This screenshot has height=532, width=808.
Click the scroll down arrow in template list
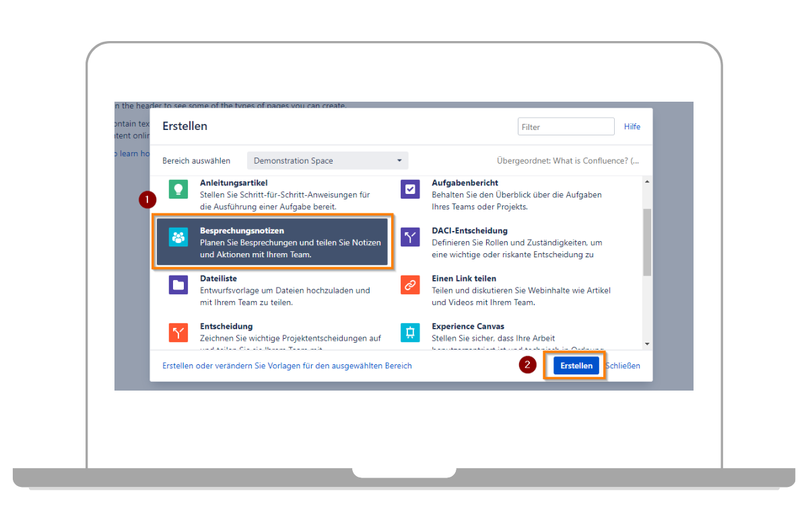(647, 344)
